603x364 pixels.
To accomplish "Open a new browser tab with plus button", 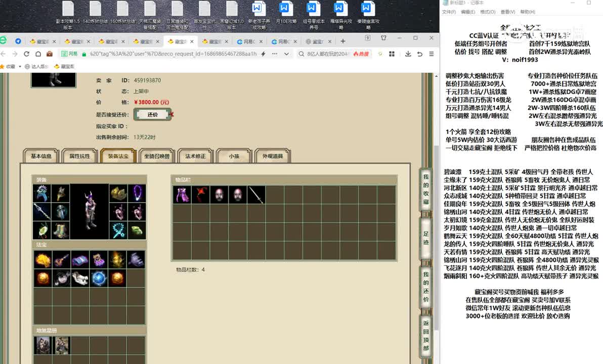I will click(342, 41).
